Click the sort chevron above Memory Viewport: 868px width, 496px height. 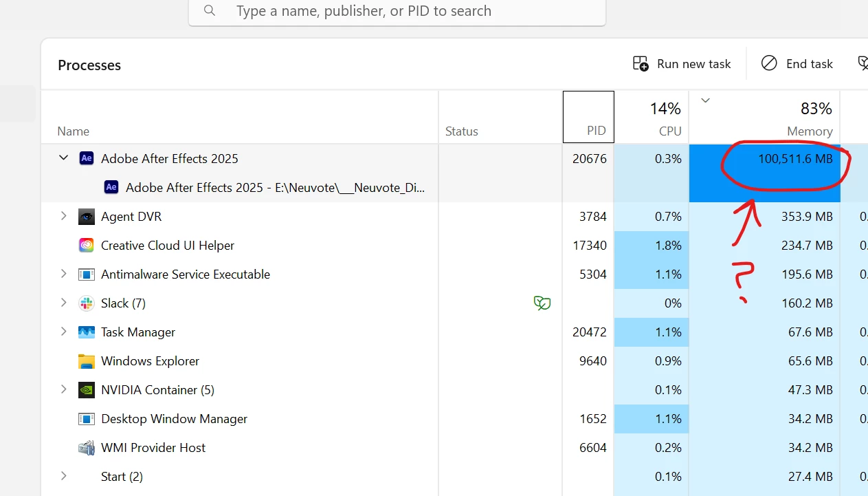(x=705, y=100)
